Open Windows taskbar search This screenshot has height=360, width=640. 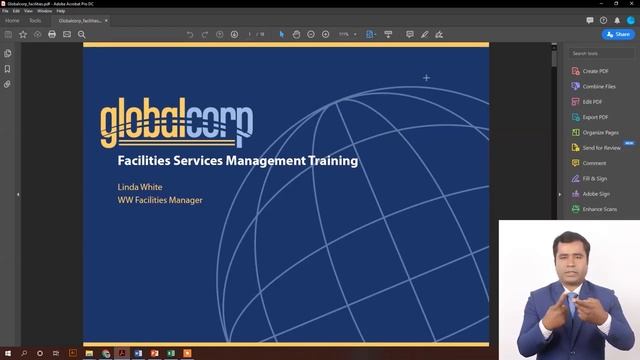[24, 353]
